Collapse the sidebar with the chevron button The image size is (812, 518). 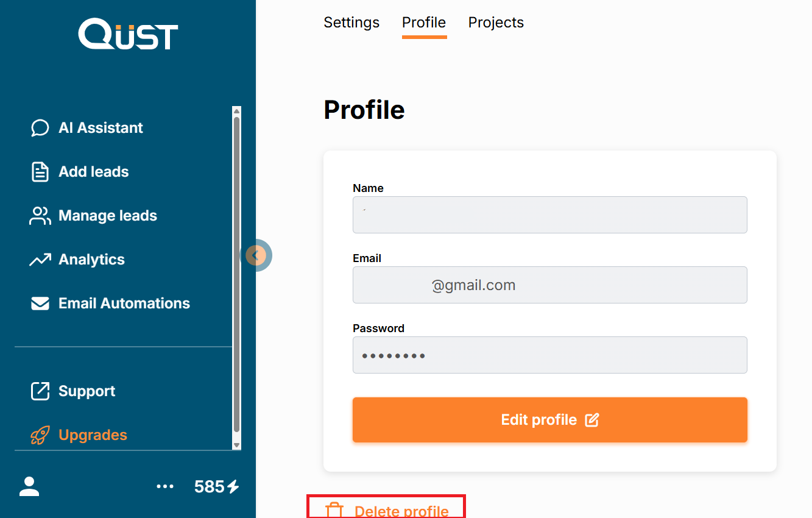[257, 255]
